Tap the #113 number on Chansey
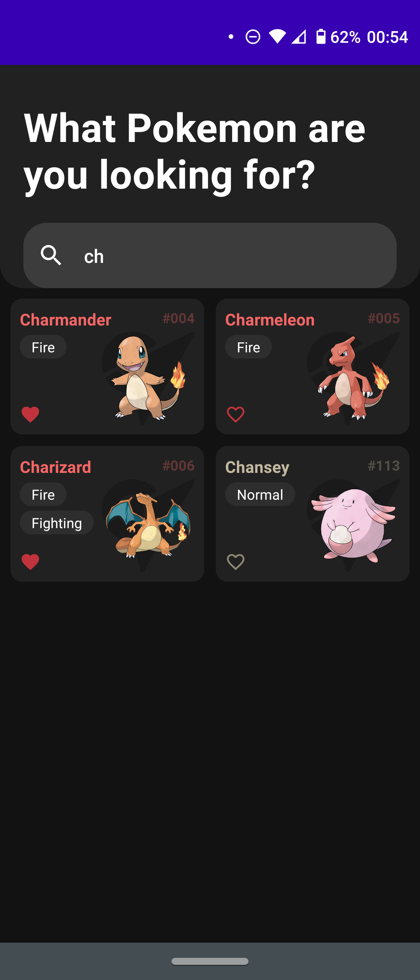Viewport: 420px width, 980px height. pyautogui.click(x=384, y=466)
